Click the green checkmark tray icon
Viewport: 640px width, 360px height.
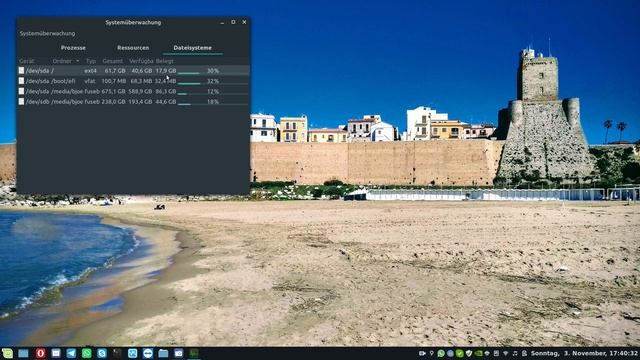[460, 353]
